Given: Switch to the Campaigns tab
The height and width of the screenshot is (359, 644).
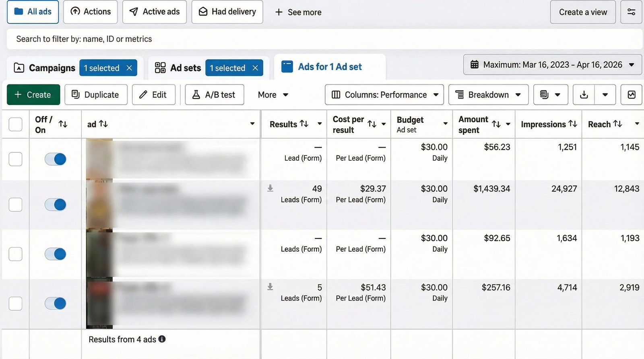Looking at the screenshot, I should 52,68.
